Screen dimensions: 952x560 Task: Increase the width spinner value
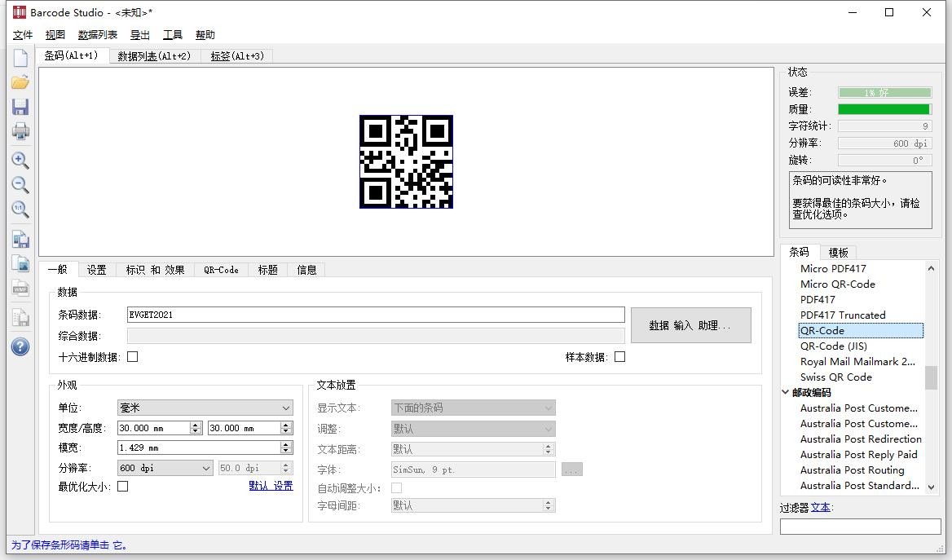(196, 425)
